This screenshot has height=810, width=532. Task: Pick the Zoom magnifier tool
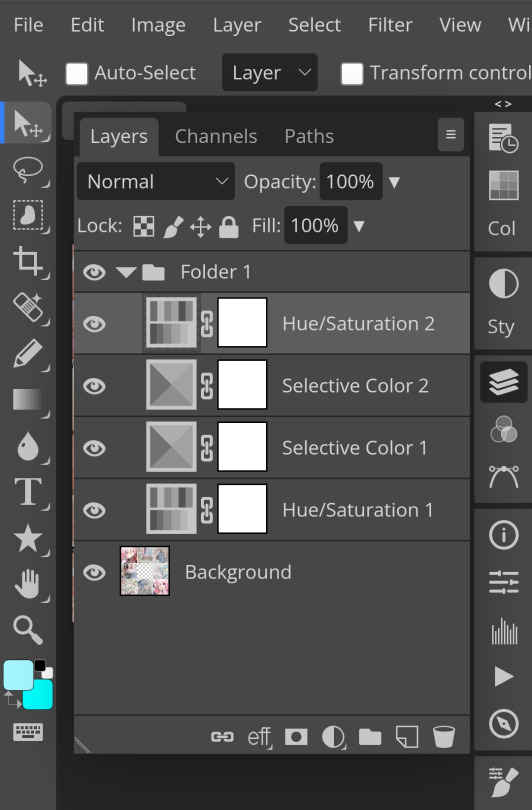point(28,630)
